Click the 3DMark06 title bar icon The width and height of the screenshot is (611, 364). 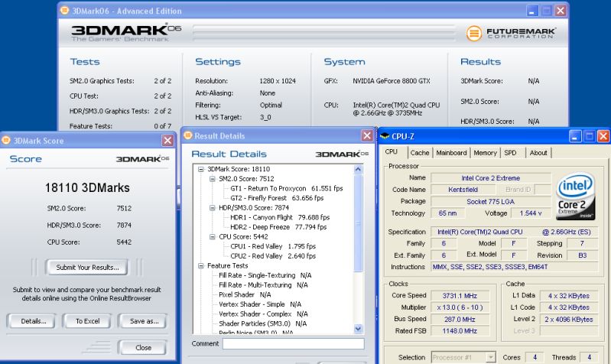click(65, 11)
